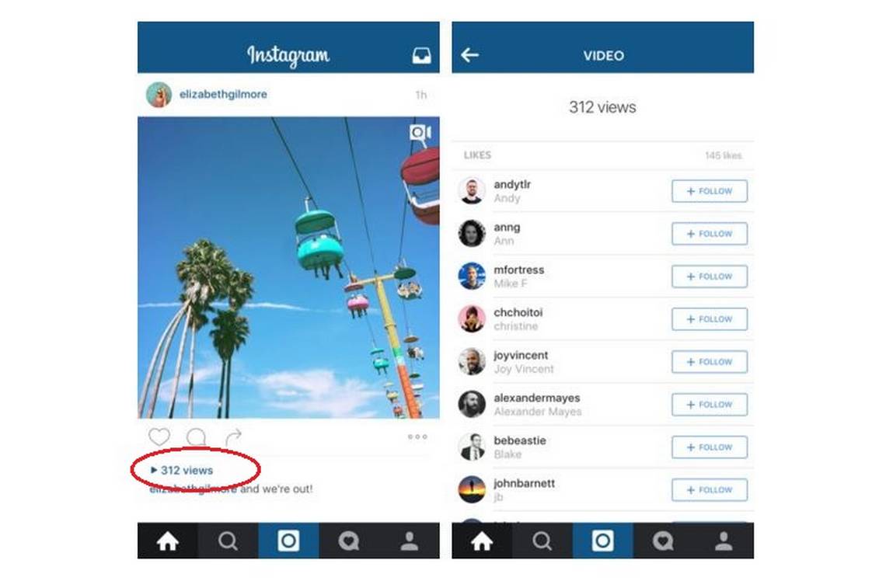The width and height of the screenshot is (886, 588).
Task: Open Camera tab in left phone bar
Action: click(289, 541)
